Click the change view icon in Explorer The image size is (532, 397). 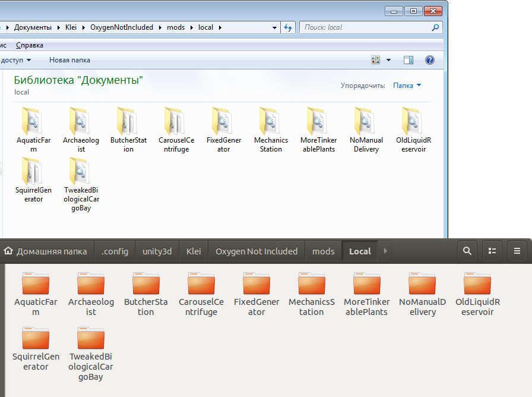click(376, 60)
